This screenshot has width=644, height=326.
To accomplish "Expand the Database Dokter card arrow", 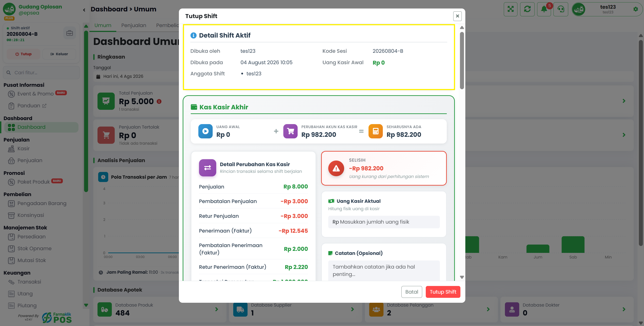I will tap(624, 309).
